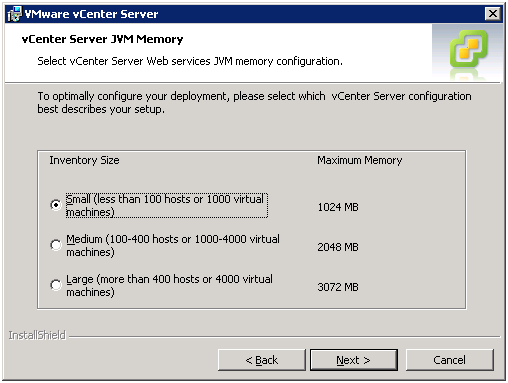Close the VMware vCenter Server dialog
The image size is (508, 383).
pos(493,14)
